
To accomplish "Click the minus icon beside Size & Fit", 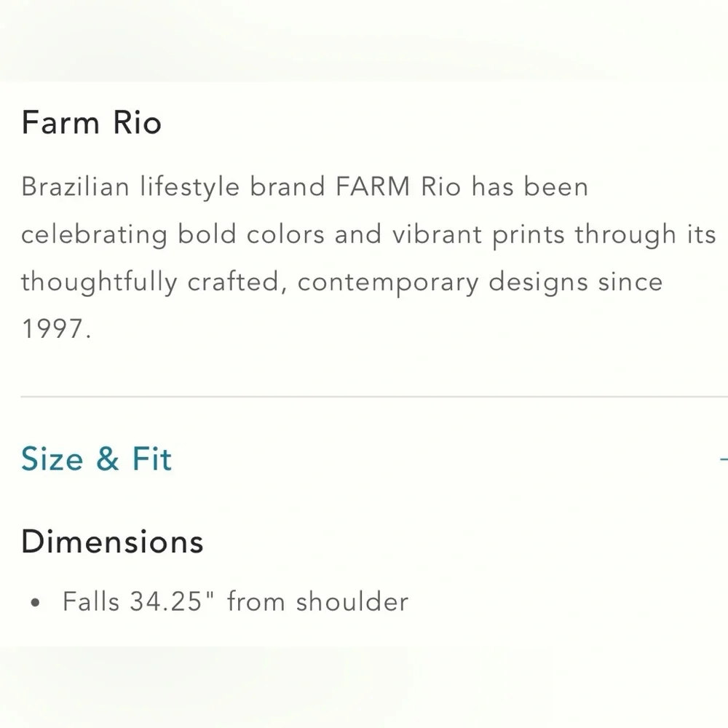I will click(723, 459).
